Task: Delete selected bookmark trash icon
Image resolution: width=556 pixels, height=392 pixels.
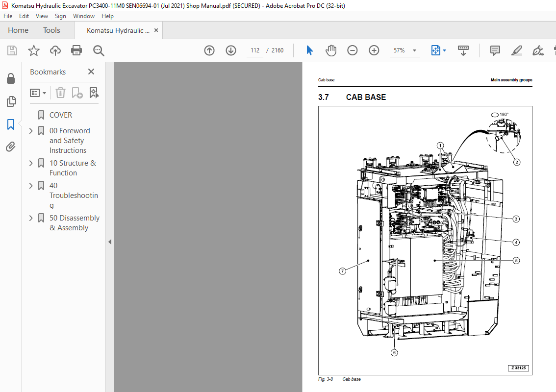Action: pyautogui.click(x=60, y=93)
